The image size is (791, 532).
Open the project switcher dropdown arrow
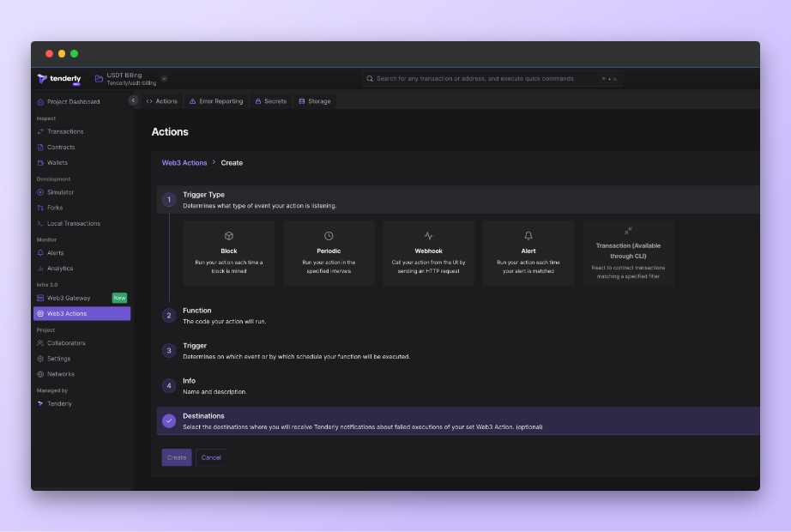(165, 79)
